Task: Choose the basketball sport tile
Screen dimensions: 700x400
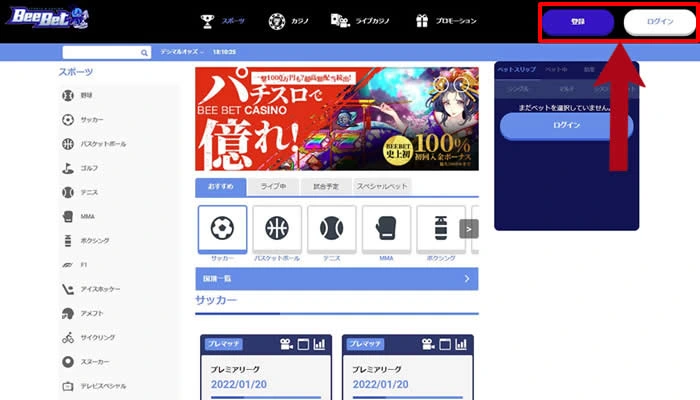Action: point(277,228)
